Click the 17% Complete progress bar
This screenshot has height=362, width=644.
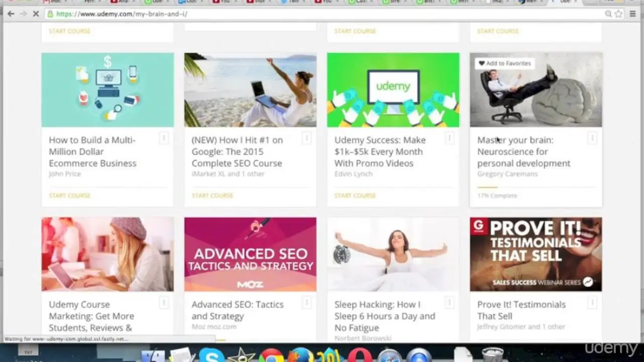click(536, 187)
